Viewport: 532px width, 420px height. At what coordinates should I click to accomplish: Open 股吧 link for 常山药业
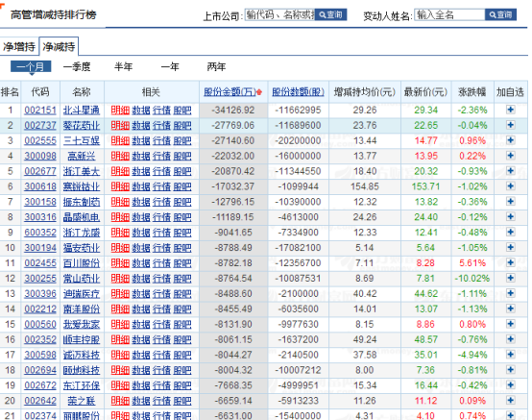[182, 278]
